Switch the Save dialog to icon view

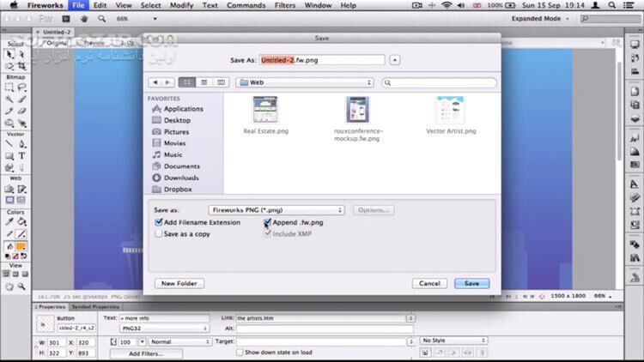(188, 82)
